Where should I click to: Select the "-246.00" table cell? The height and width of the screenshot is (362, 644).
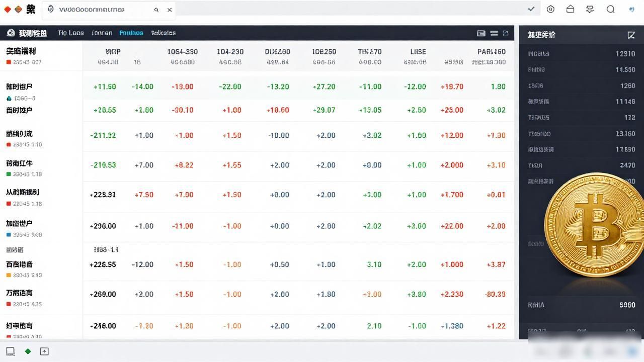pos(103,326)
